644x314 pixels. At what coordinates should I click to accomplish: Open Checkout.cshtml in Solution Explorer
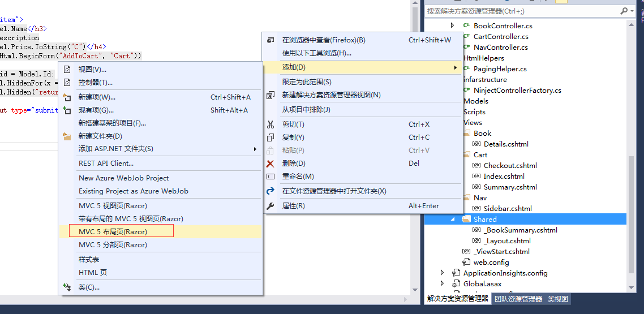tap(510, 165)
